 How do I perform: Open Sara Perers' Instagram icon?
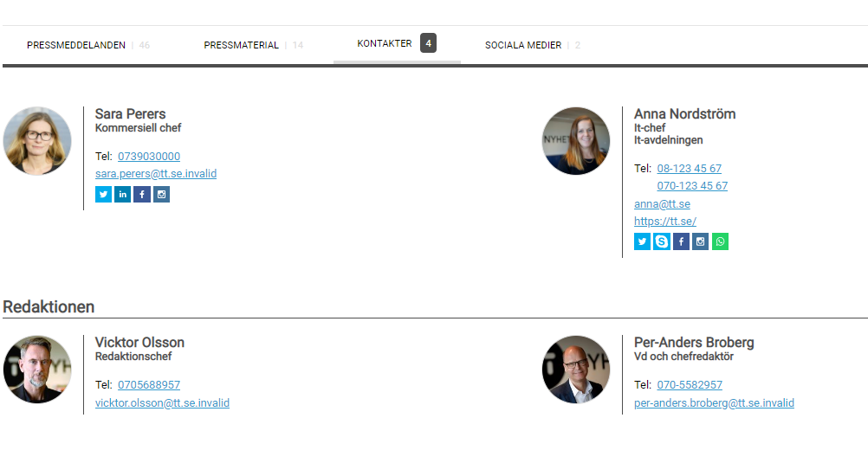coord(161,195)
